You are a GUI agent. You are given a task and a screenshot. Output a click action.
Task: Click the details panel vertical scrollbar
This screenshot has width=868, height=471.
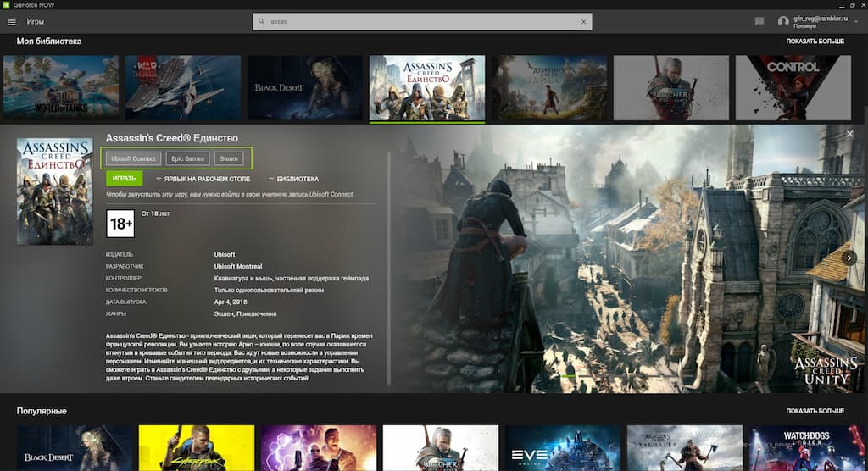(x=388, y=269)
